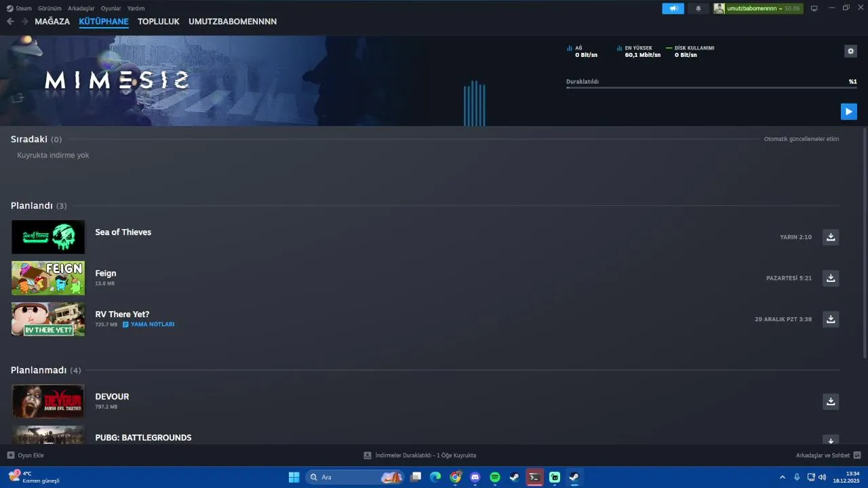This screenshot has height=488, width=868.
Task: Open the Feign game thumbnail
Action: (48, 278)
